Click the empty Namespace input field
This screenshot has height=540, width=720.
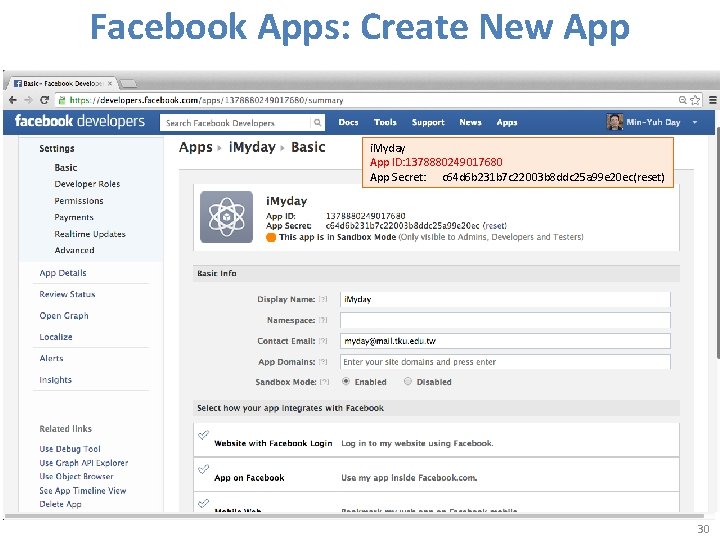click(x=505, y=320)
